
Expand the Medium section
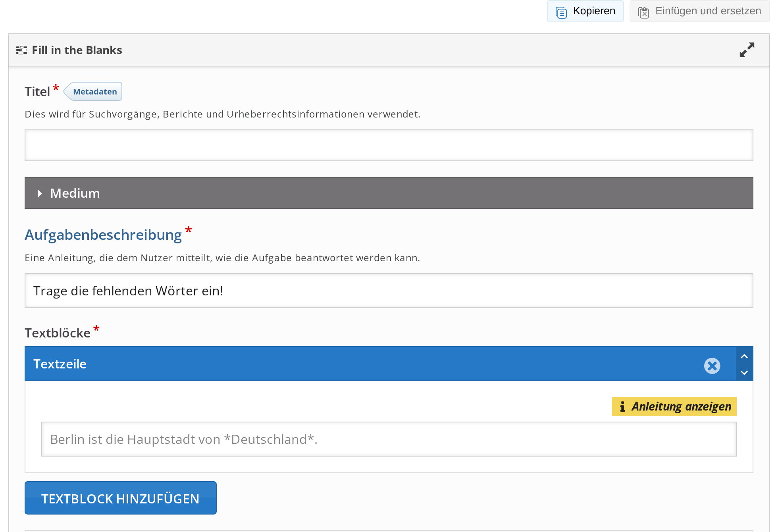tap(389, 193)
